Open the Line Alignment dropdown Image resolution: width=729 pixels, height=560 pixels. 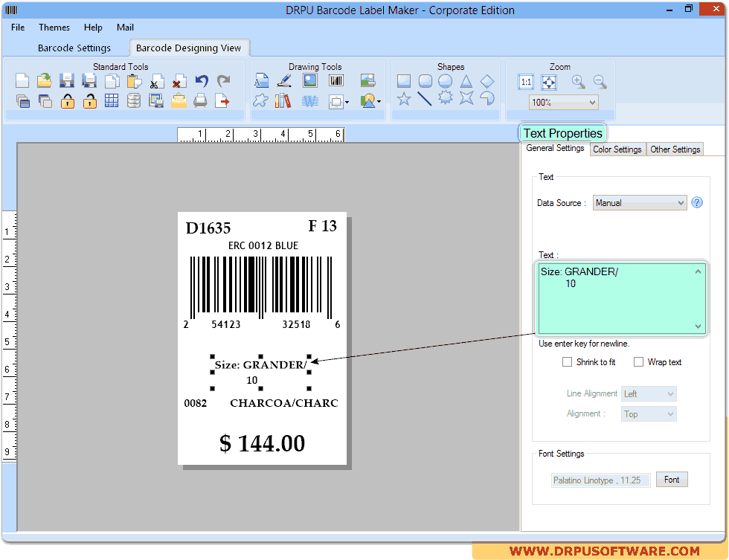649,394
